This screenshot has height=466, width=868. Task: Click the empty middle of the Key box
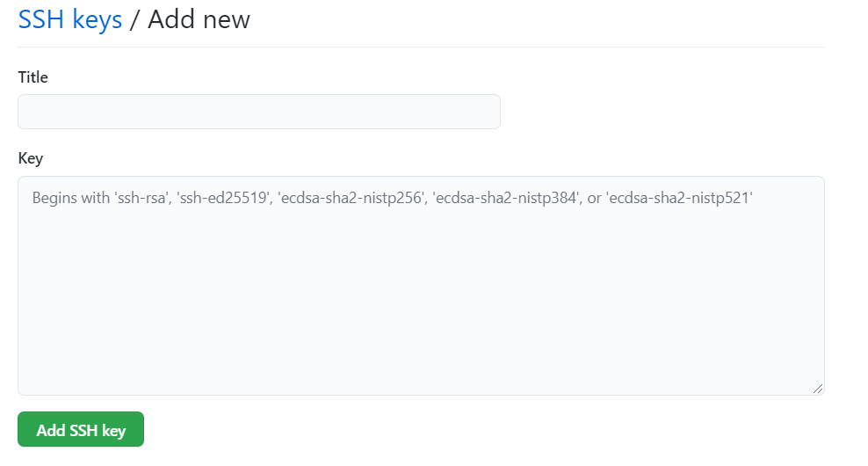(x=421, y=299)
